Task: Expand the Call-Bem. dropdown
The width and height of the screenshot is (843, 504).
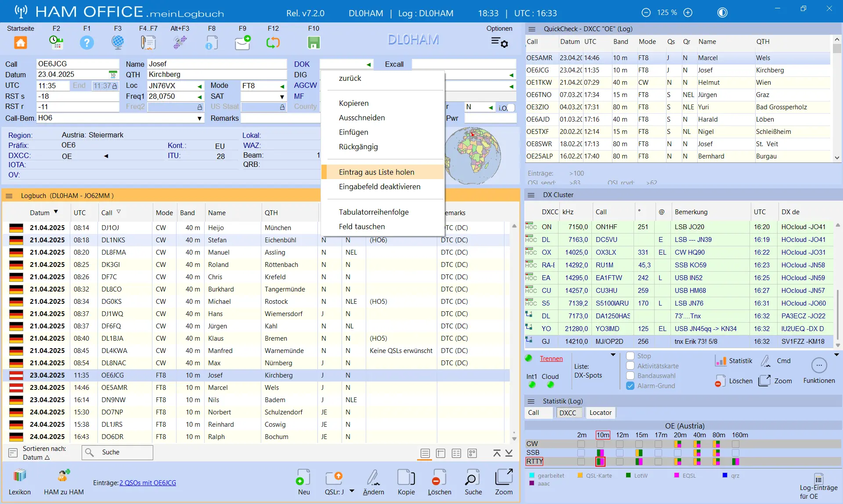Action: point(199,118)
